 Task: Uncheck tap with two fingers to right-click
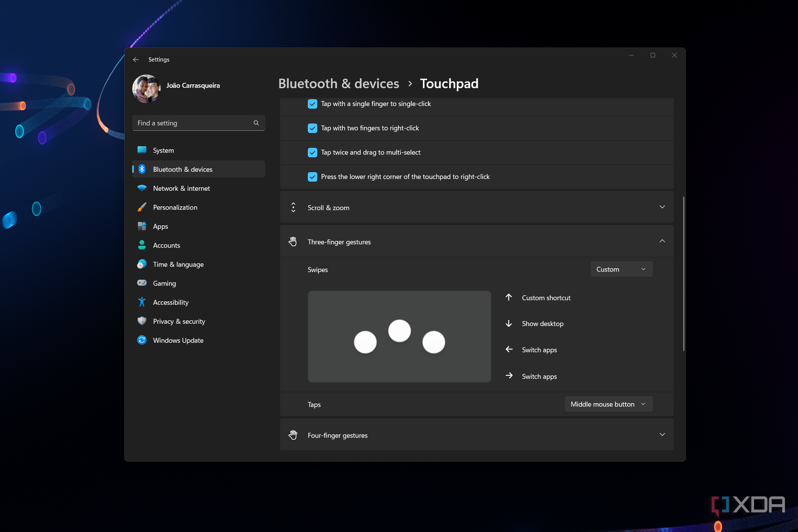pos(312,128)
